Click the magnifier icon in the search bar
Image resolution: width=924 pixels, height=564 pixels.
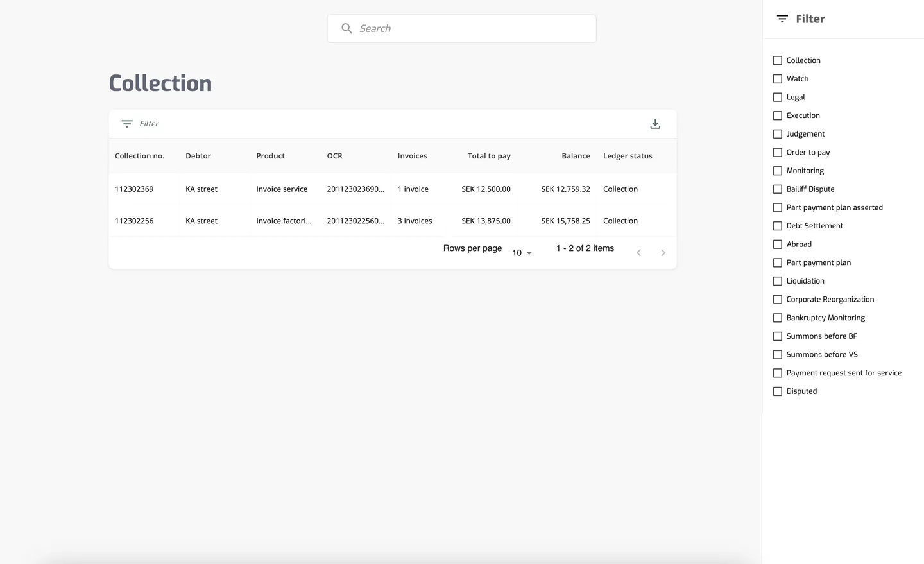tap(346, 28)
